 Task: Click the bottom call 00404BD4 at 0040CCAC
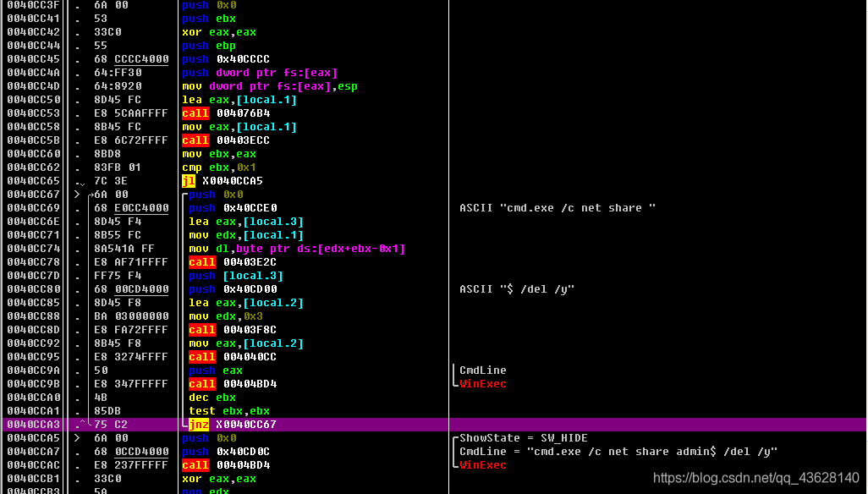(195, 464)
